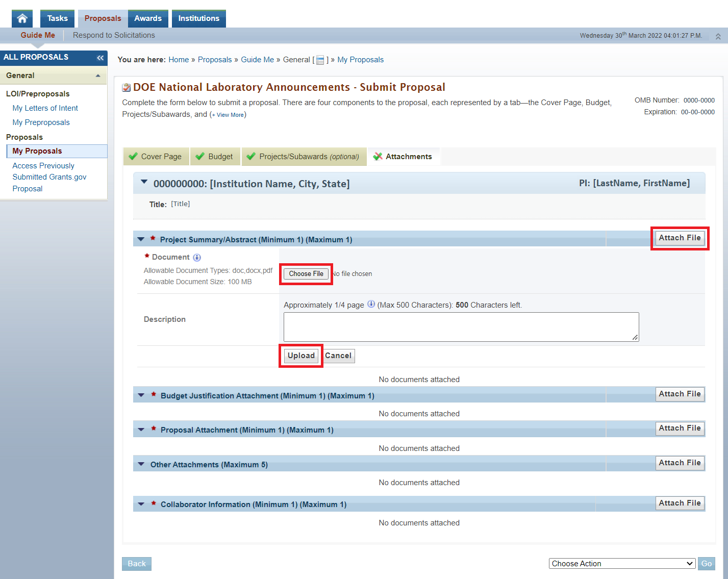728x579 pixels.
Task: Cancel the document upload
Action: [x=338, y=356]
